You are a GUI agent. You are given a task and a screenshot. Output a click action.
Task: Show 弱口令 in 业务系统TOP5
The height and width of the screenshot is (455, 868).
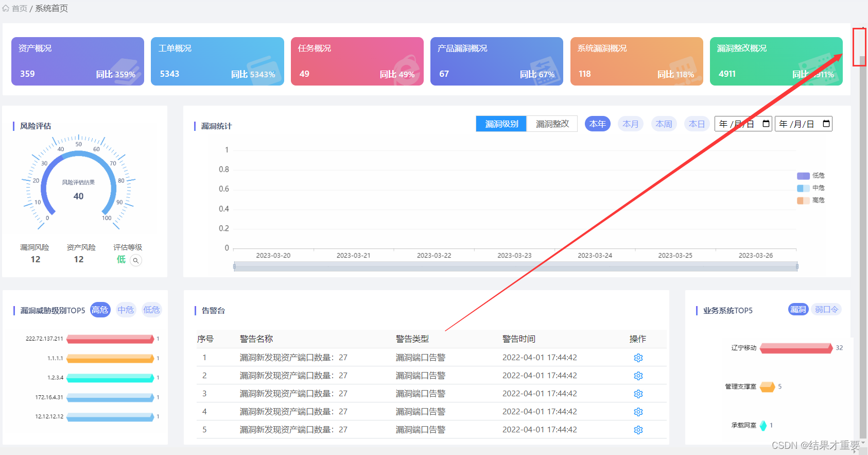[826, 309]
